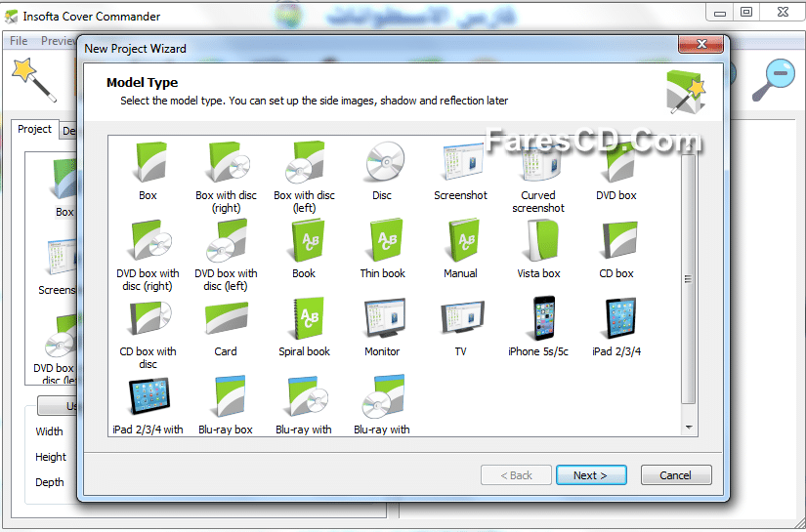Screen dimensions: 806x532
Task: Minimize the Insofta Cover Commander window
Action: click(x=720, y=12)
